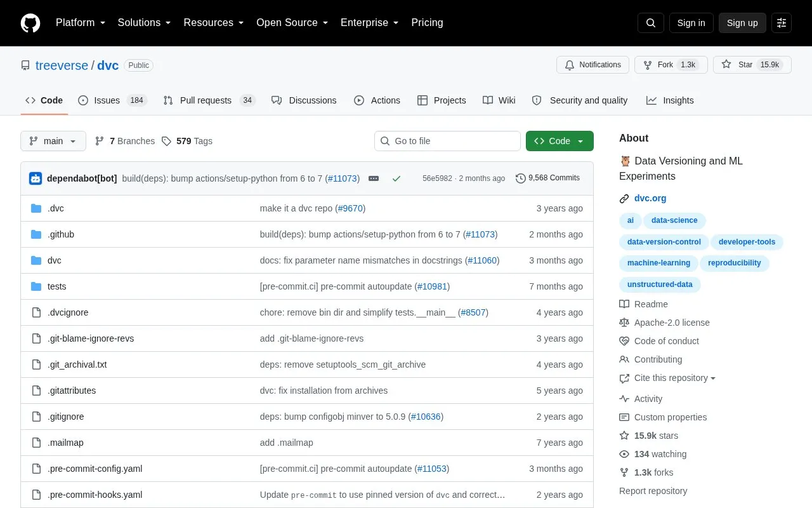Viewport: 812px width, 508px height.
Task: Star the repository
Action: 752,65
